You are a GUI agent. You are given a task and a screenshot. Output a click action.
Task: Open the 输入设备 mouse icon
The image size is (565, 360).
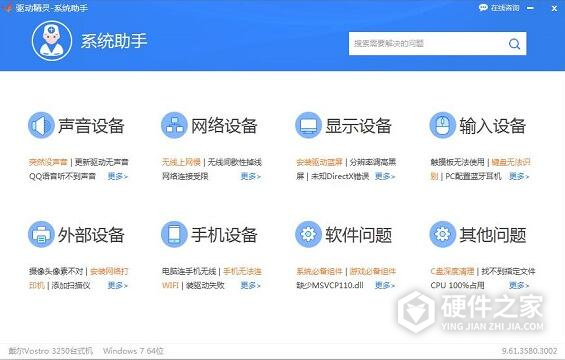442,125
